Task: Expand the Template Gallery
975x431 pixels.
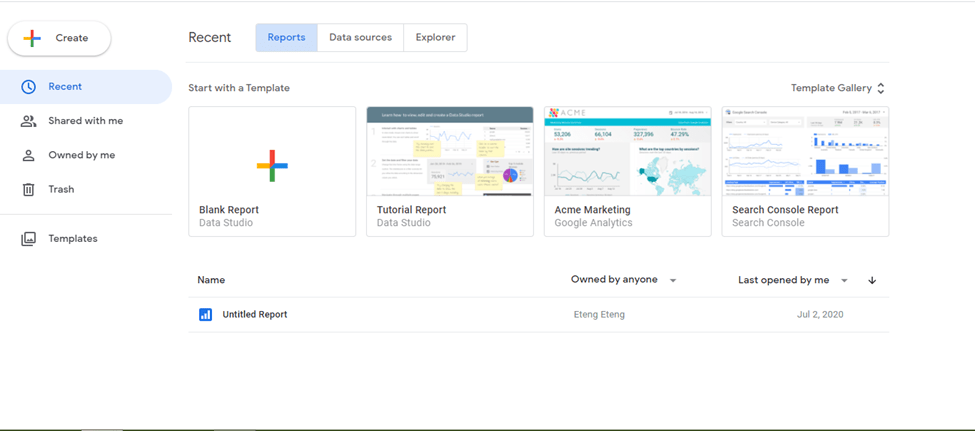Action: pos(838,88)
